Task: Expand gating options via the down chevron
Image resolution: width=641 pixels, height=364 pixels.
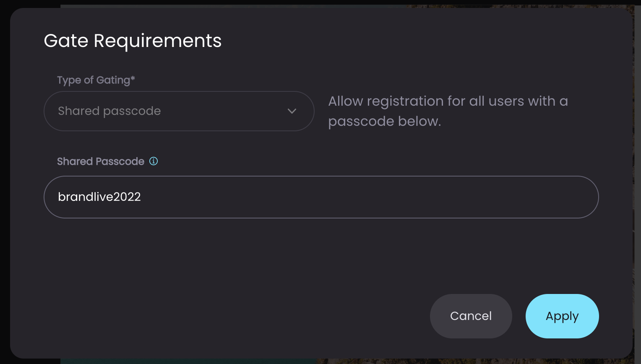Action: (292, 111)
